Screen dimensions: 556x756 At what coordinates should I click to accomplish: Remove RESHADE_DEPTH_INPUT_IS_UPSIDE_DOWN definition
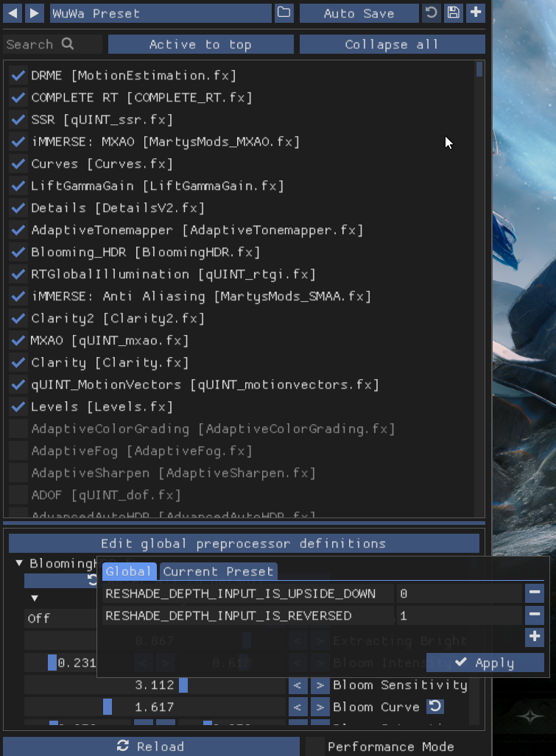pos(535,593)
